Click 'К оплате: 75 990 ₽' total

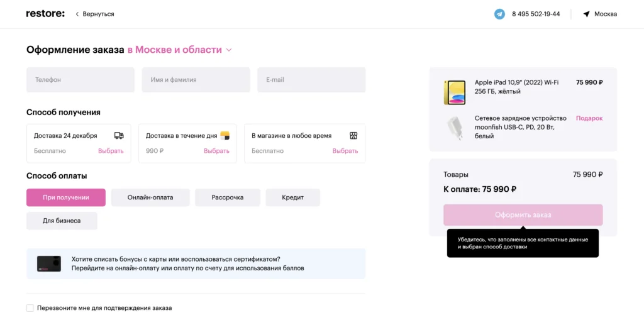pyautogui.click(x=480, y=189)
